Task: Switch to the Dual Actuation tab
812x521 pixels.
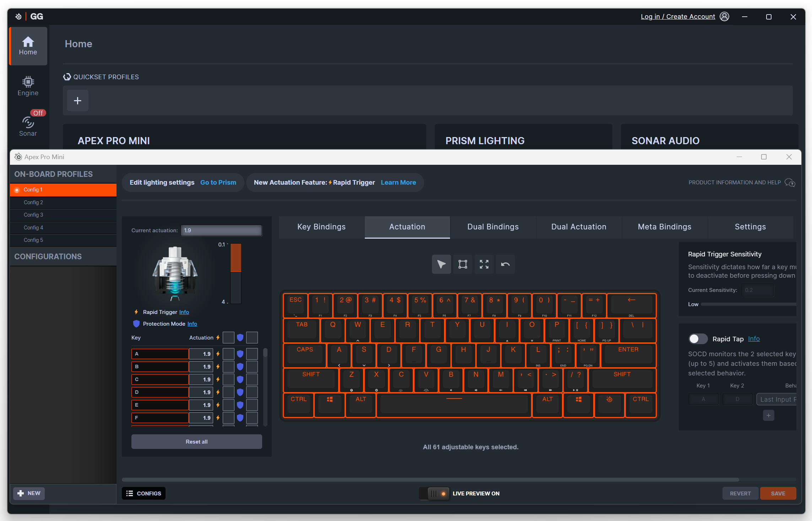Action: click(x=579, y=227)
